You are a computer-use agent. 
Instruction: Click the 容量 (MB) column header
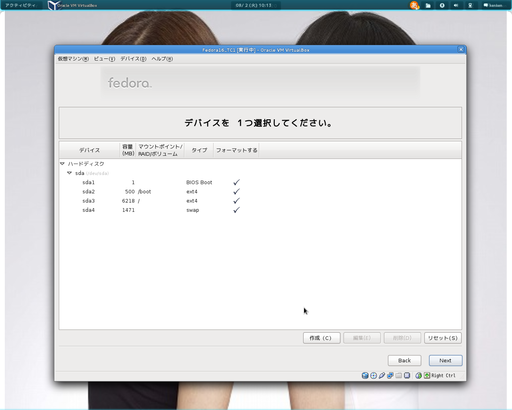(x=128, y=150)
